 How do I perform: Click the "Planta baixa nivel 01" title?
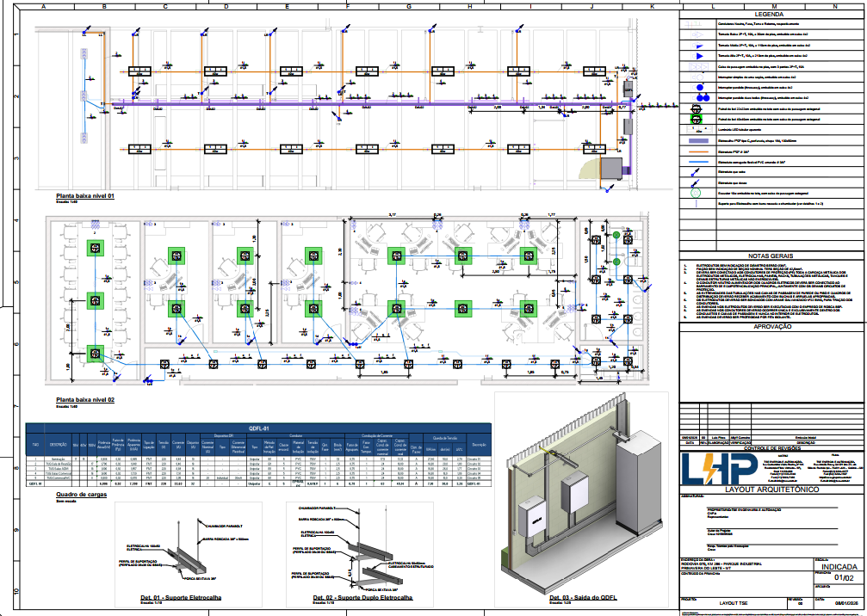[x=85, y=196]
